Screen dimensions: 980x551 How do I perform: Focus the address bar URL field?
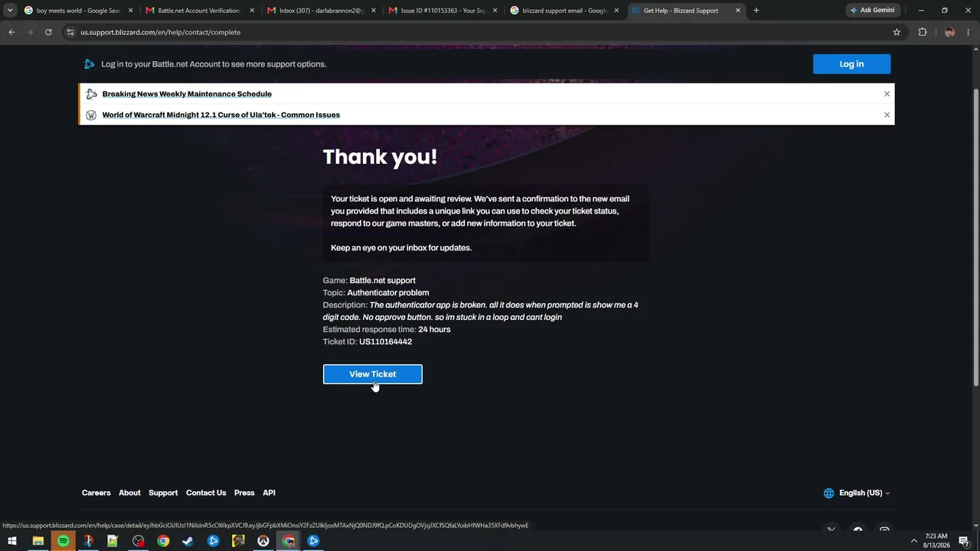(x=482, y=32)
